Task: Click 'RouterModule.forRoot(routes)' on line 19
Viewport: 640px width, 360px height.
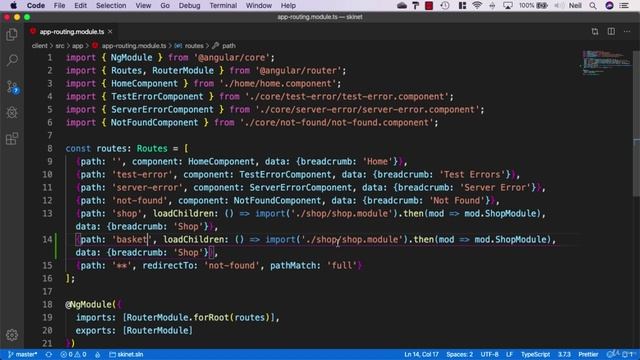Action: pyautogui.click(x=198, y=318)
